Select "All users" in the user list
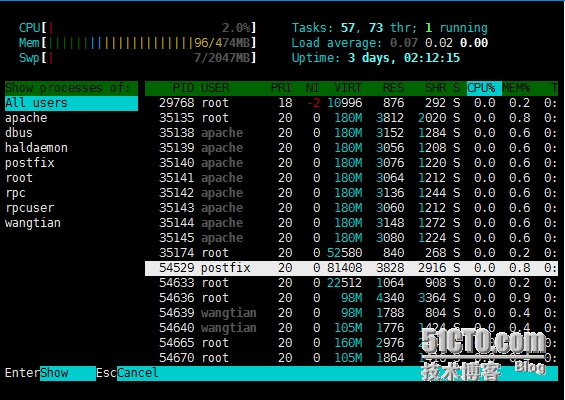Screen dimensions: 565x400 tap(71, 103)
